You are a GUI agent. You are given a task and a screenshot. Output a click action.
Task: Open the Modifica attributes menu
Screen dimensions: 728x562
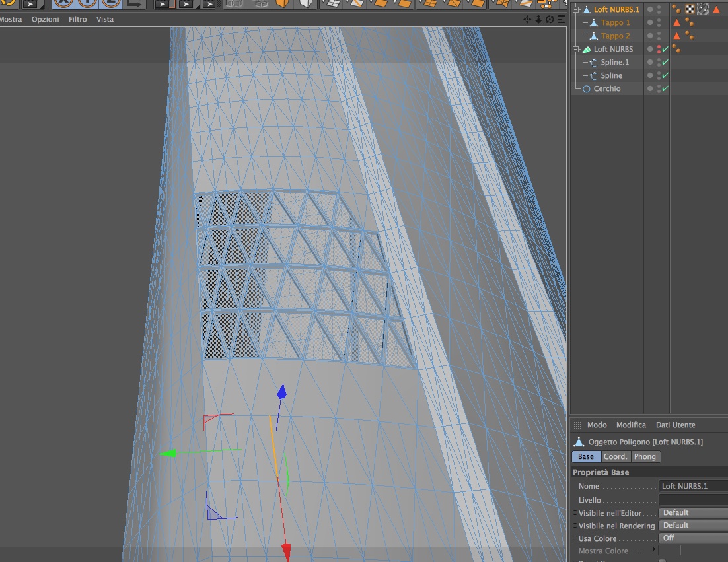631,425
